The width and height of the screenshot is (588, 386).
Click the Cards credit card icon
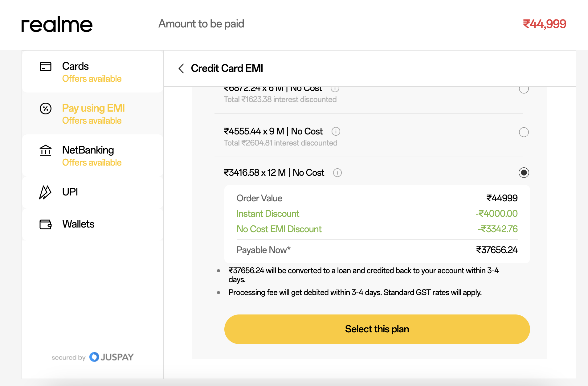pos(46,67)
